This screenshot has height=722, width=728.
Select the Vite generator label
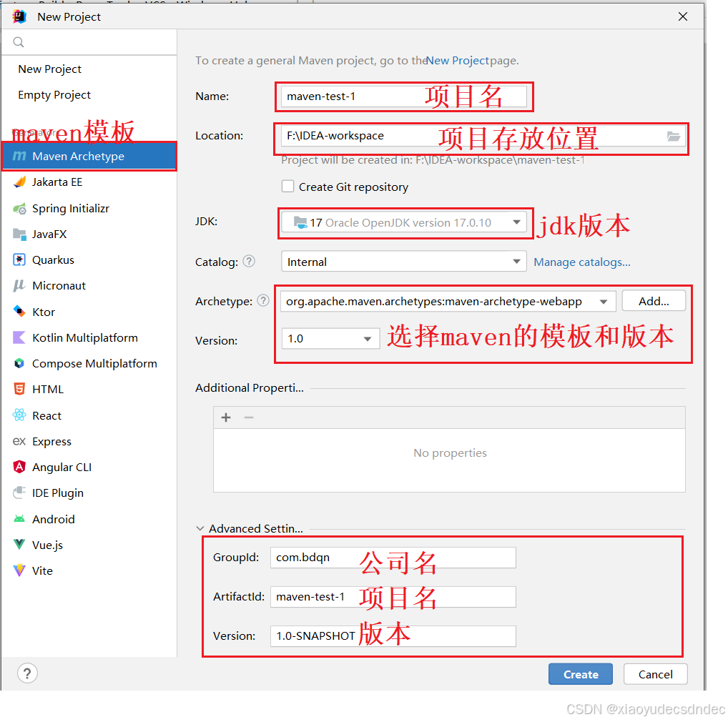(x=42, y=570)
